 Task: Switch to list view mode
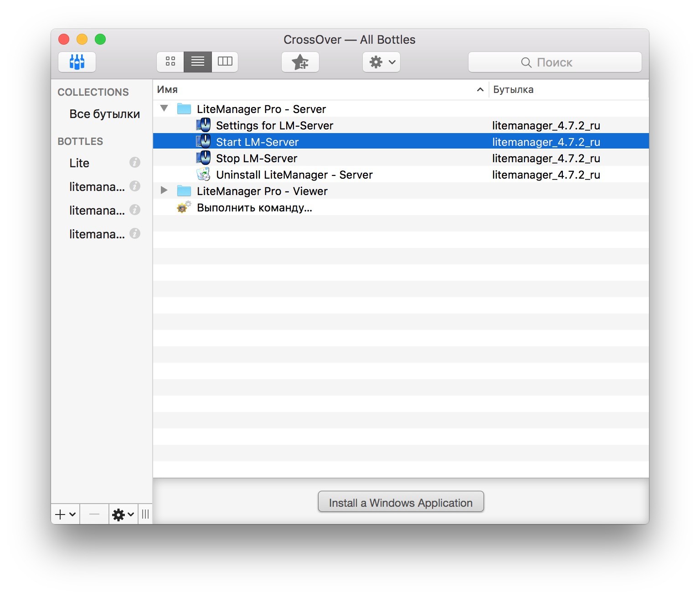pyautogui.click(x=198, y=62)
